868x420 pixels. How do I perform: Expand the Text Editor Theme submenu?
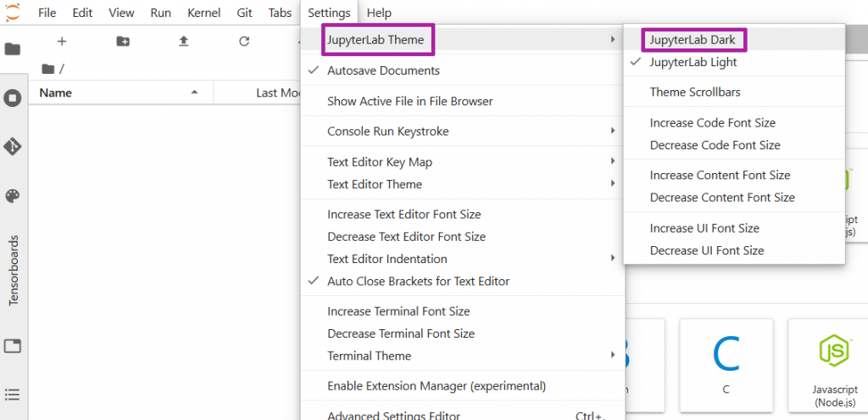463,184
